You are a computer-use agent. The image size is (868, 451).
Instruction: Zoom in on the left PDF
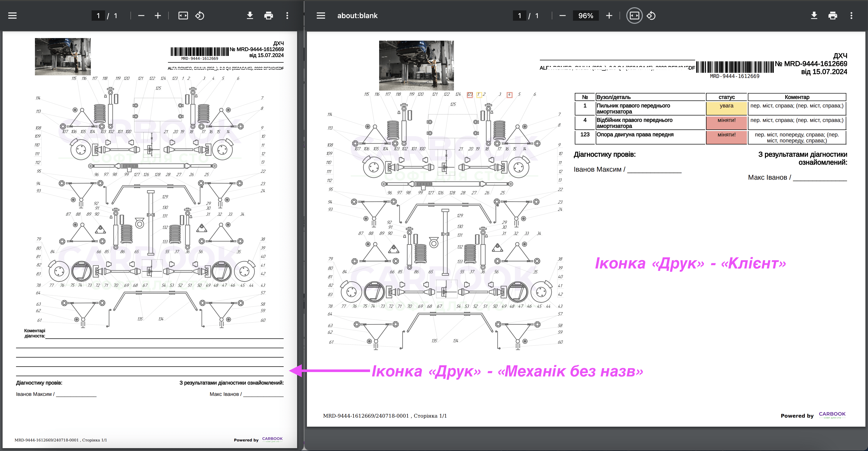[x=158, y=16]
